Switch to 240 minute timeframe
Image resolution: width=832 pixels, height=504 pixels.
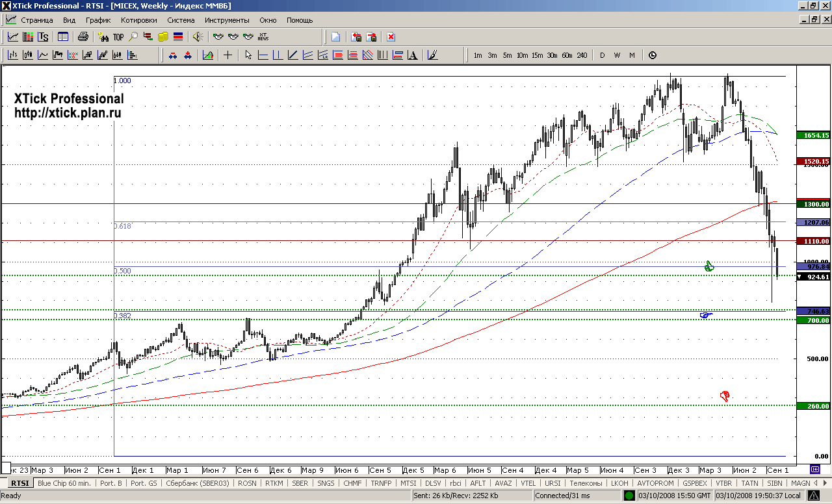(x=582, y=55)
